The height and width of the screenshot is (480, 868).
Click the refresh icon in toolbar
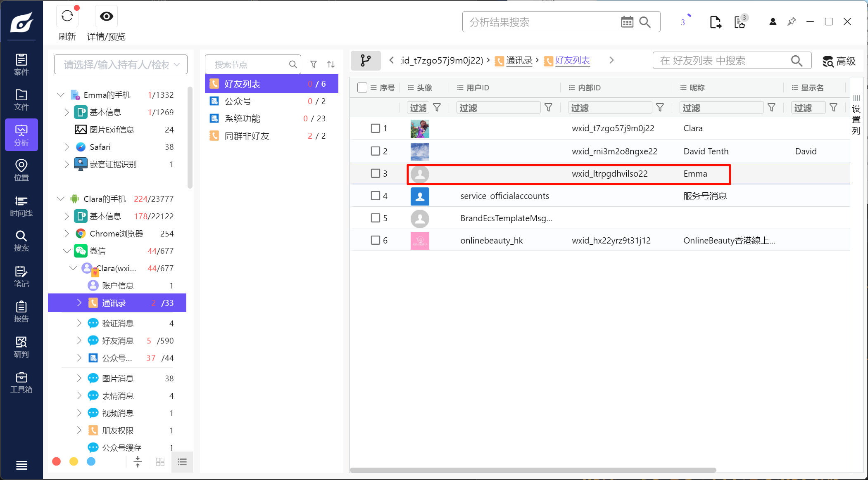[67, 17]
